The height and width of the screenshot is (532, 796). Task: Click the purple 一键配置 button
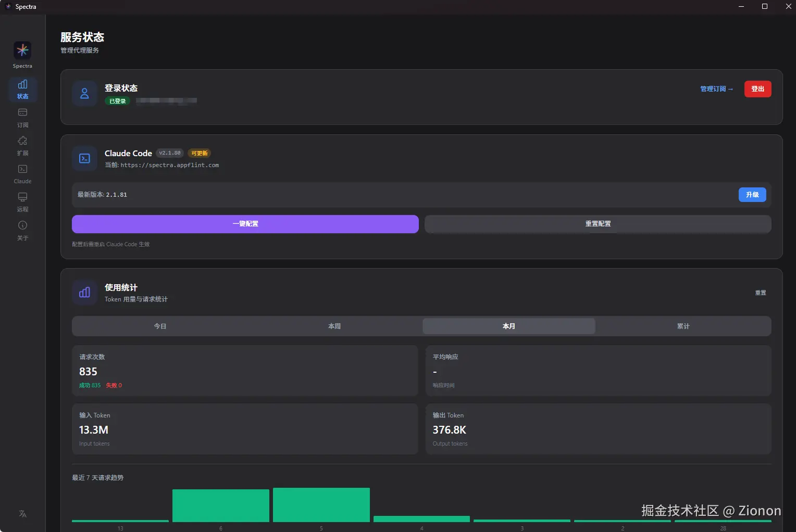click(245, 224)
